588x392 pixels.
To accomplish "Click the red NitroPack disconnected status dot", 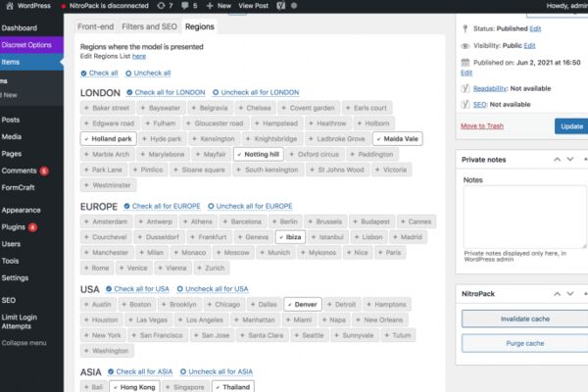I will [x=64, y=6].
